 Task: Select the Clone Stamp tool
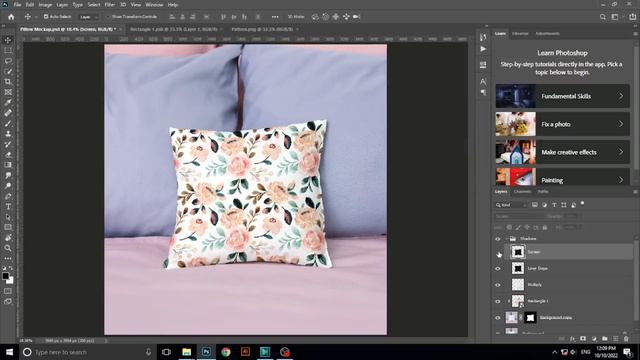pyautogui.click(x=8, y=134)
